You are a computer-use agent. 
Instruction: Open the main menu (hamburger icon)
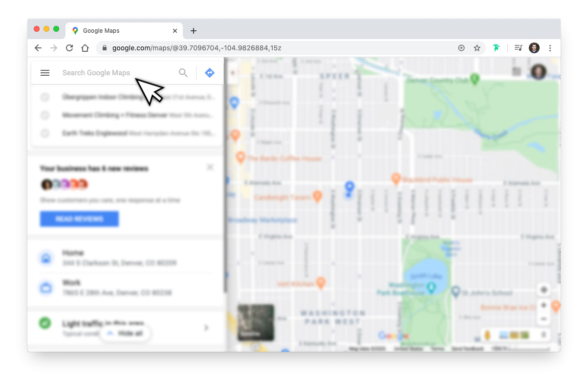point(45,72)
